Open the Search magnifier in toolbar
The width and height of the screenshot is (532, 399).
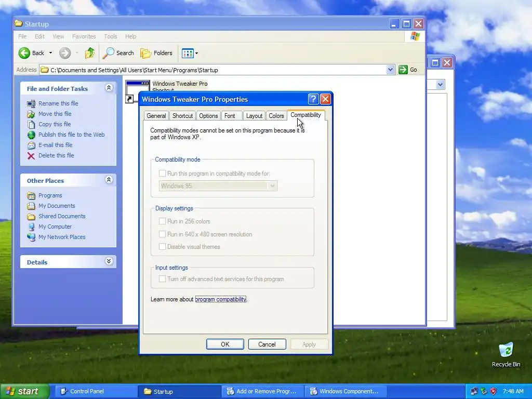pos(108,53)
